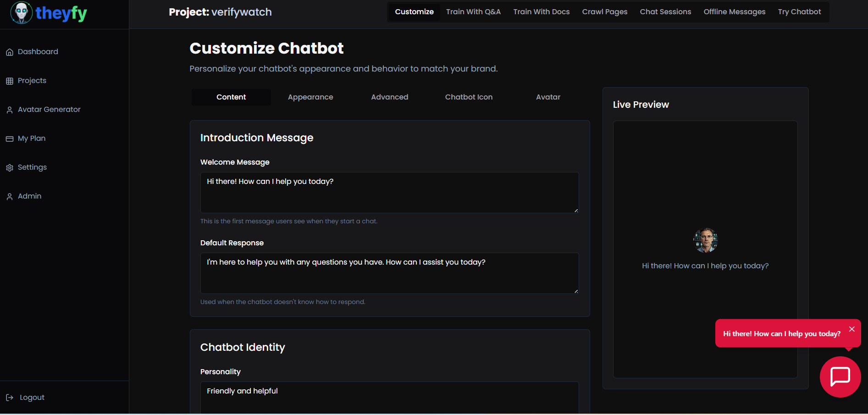Image resolution: width=868 pixels, height=415 pixels.
Task: Click the red greeting popup message
Action: coord(782,334)
